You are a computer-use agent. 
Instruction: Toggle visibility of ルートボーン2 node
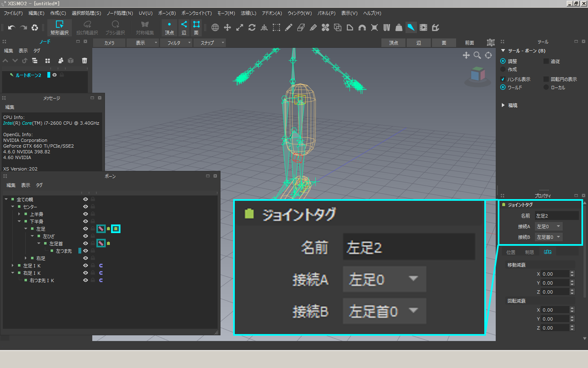[x=54, y=75]
